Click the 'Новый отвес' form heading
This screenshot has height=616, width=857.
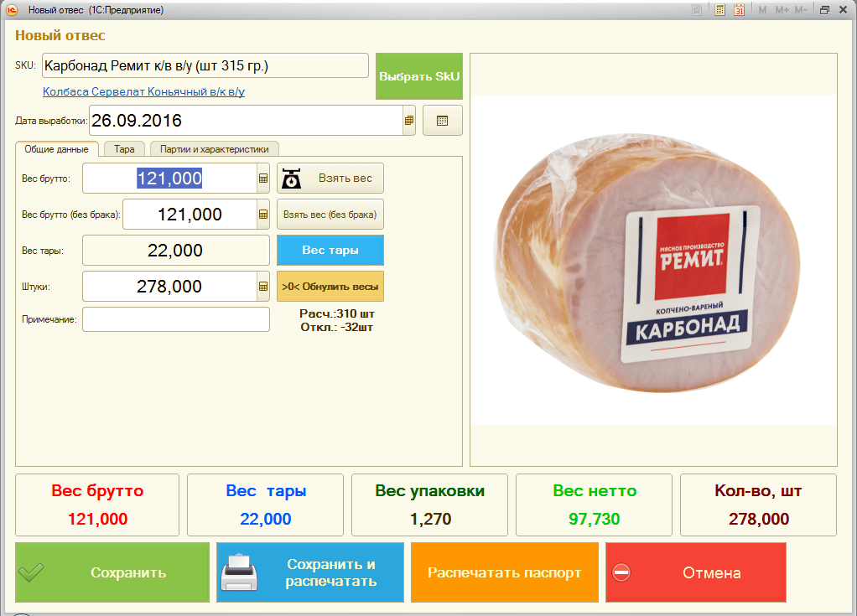60,35
